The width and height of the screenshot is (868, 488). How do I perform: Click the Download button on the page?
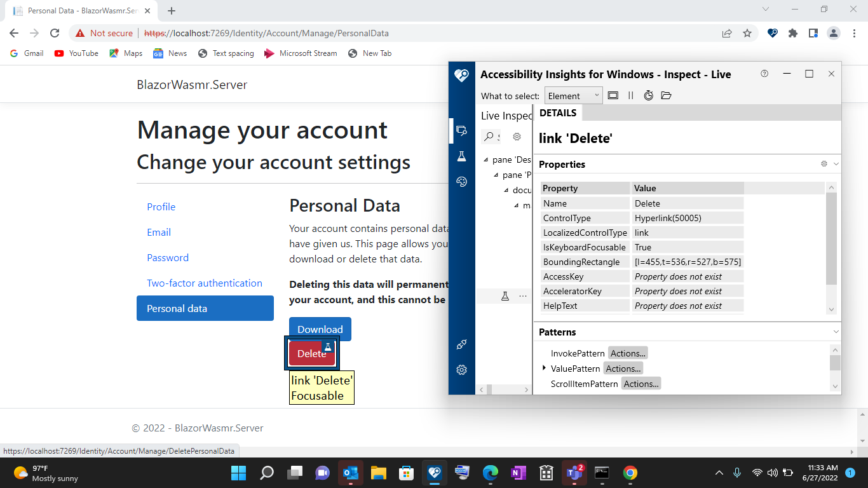pyautogui.click(x=320, y=329)
